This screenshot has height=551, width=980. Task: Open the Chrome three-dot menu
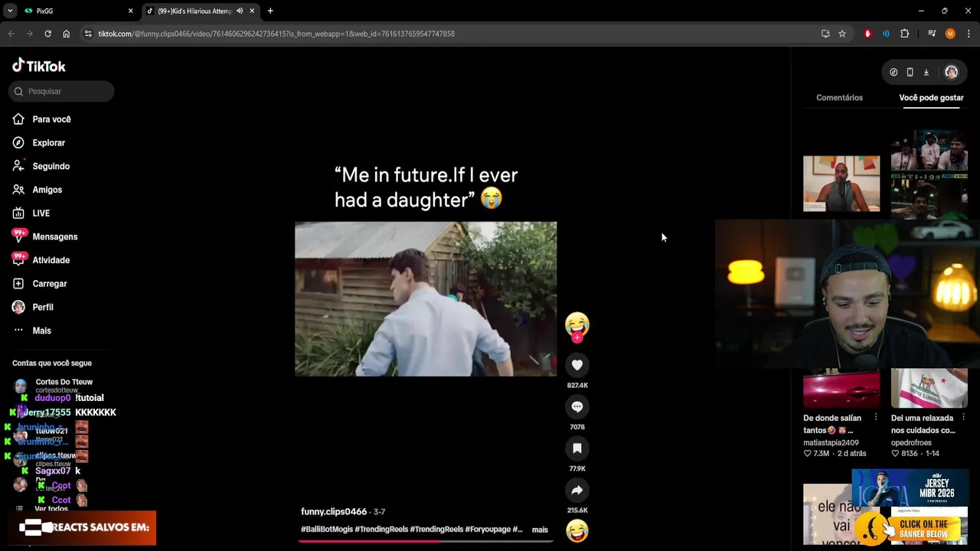click(x=969, y=34)
